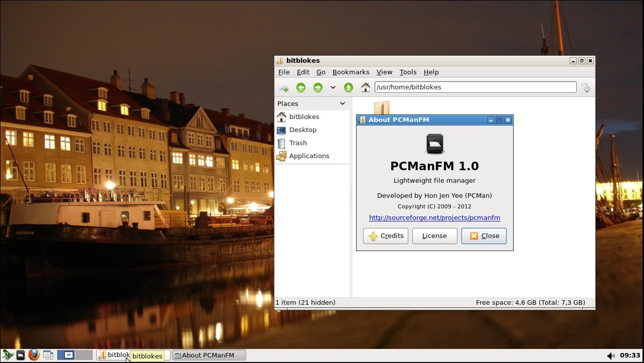Open the main menu frog icon on taskbar

8,355
